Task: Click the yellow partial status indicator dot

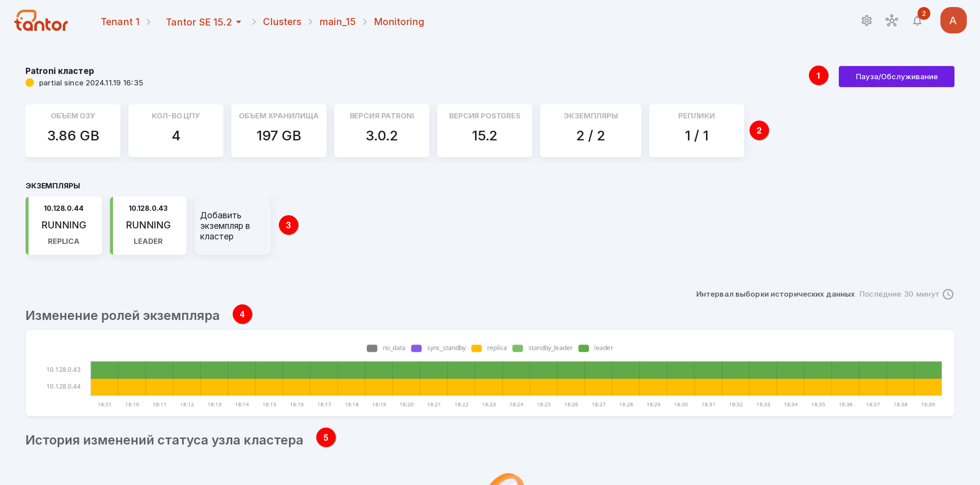Action: coord(30,83)
